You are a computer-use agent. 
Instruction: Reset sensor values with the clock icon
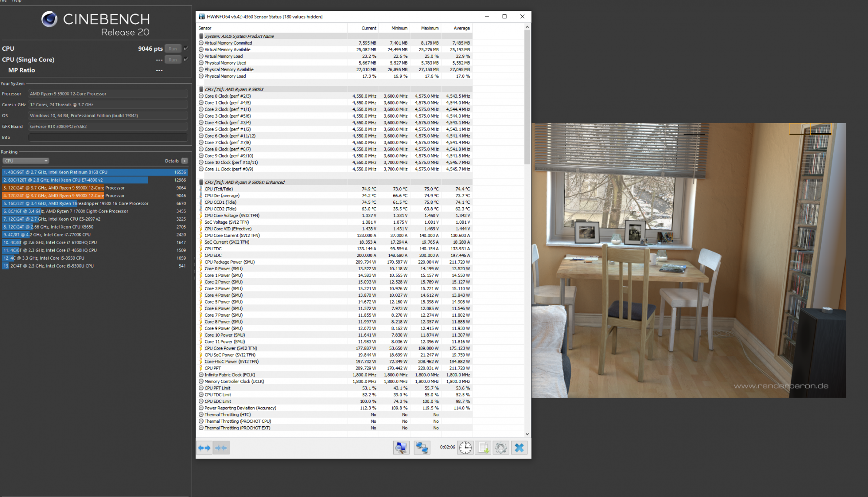(465, 448)
